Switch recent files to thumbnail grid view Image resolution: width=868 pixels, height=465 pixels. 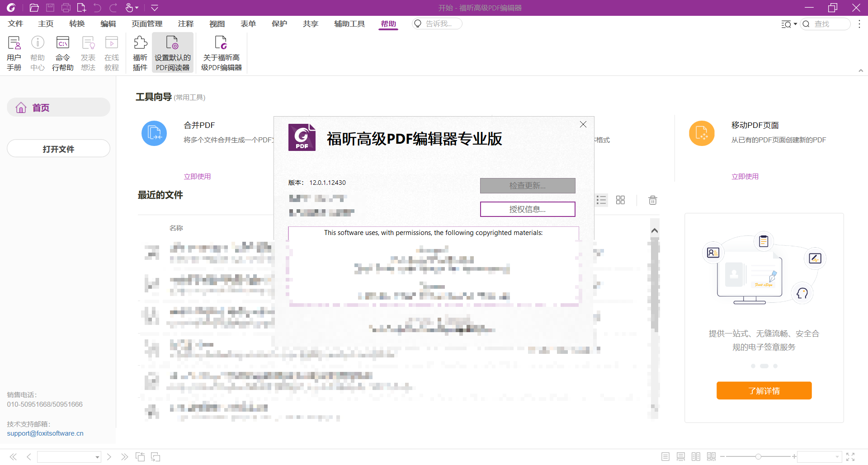[620, 200]
